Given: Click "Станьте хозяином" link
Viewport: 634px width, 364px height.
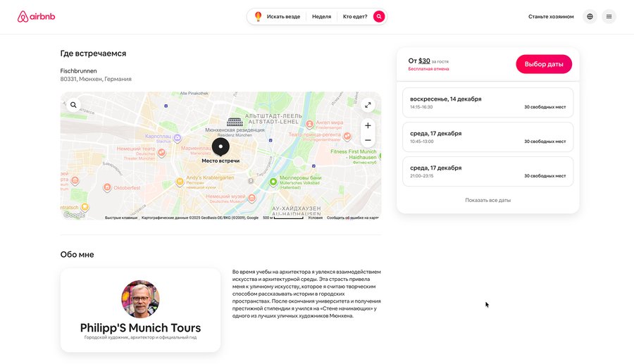Looking at the screenshot, I should point(551,17).
